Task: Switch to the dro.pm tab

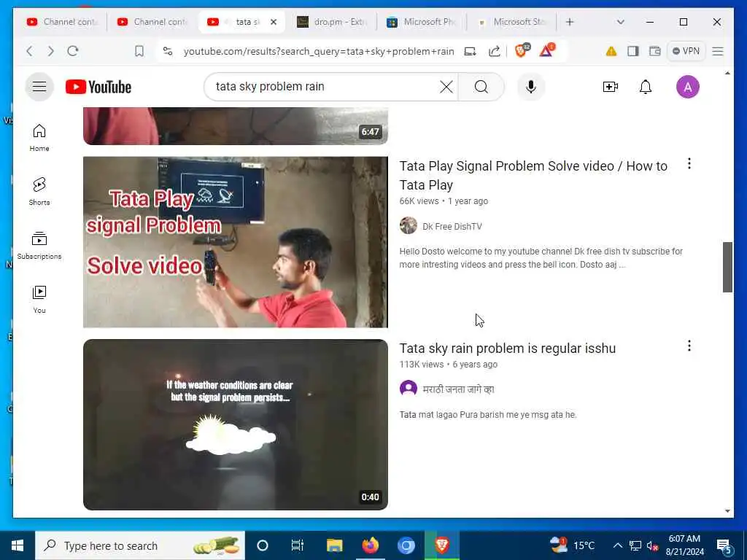Action: click(x=332, y=22)
